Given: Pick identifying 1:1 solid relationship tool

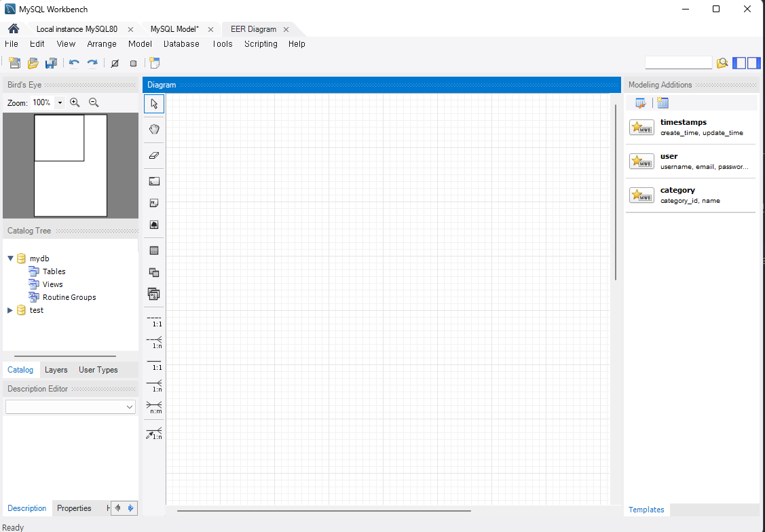Looking at the screenshot, I should click(154, 364).
